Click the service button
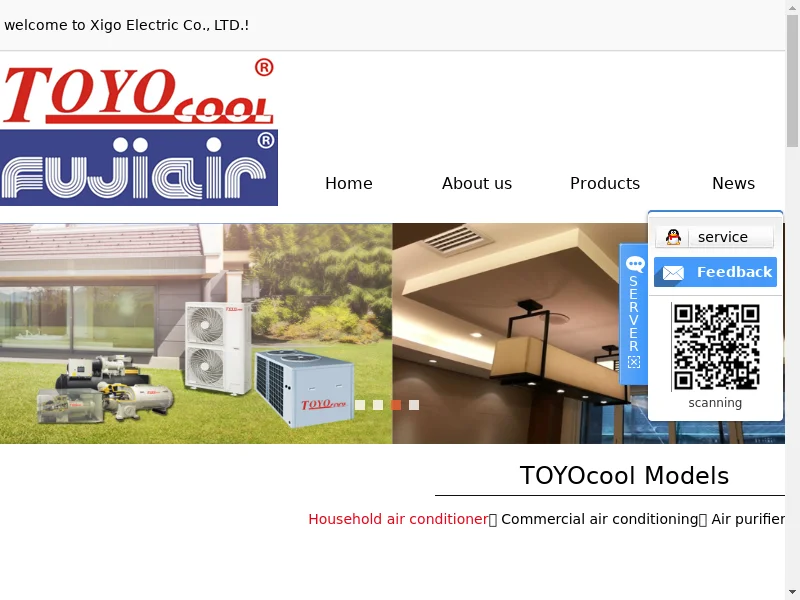This screenshot has width=800, height=600. (x=714, y=237)
